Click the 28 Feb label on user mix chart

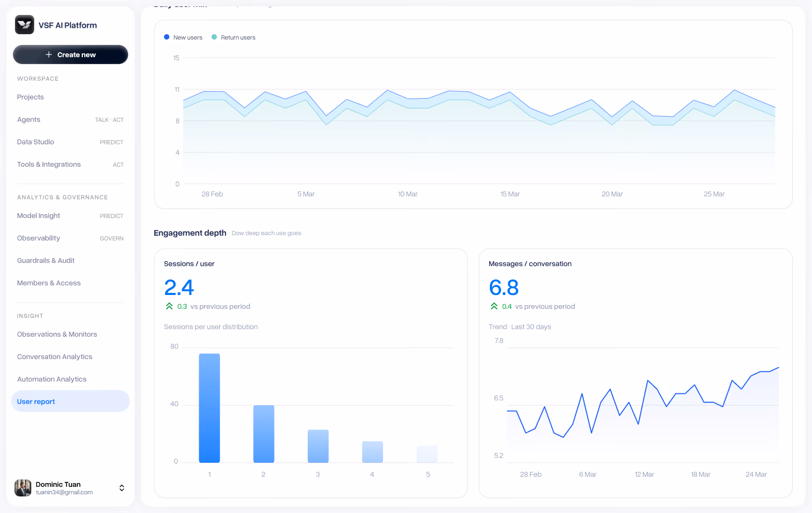click(212, 194)
